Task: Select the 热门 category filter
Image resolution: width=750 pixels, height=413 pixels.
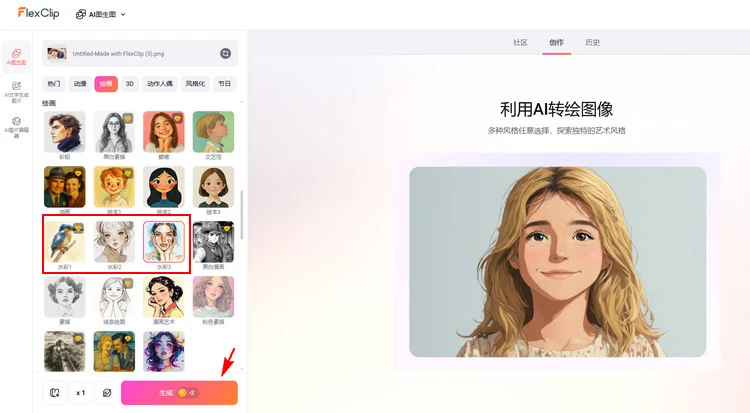Action: tap(54, 84)
